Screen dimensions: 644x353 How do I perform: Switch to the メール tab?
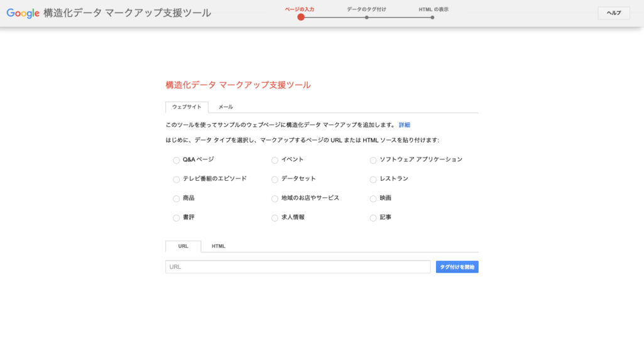226,107
